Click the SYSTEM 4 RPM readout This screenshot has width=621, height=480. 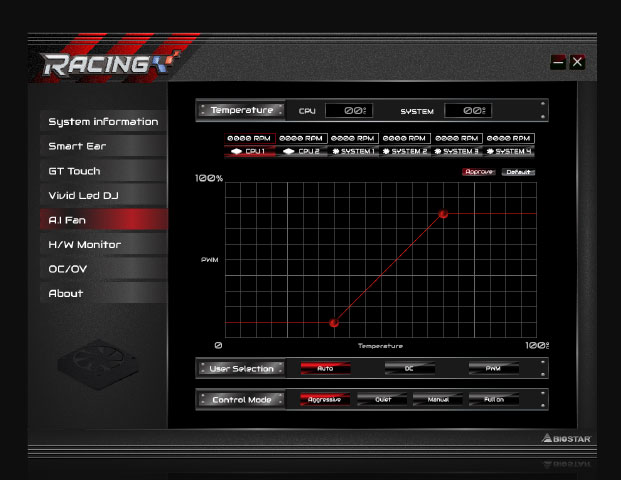tap(509, 138)
